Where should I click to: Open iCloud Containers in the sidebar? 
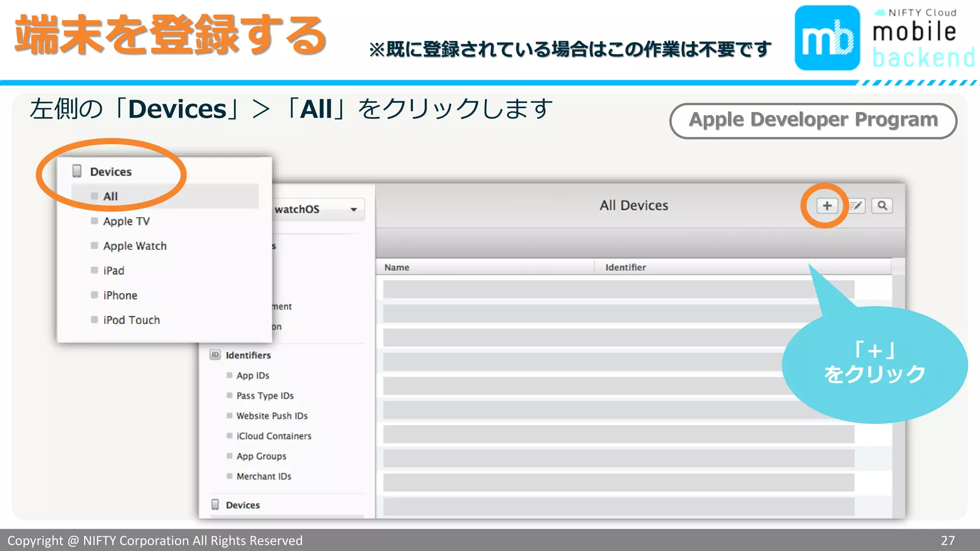pyautogui.click(x=274, y=436)
